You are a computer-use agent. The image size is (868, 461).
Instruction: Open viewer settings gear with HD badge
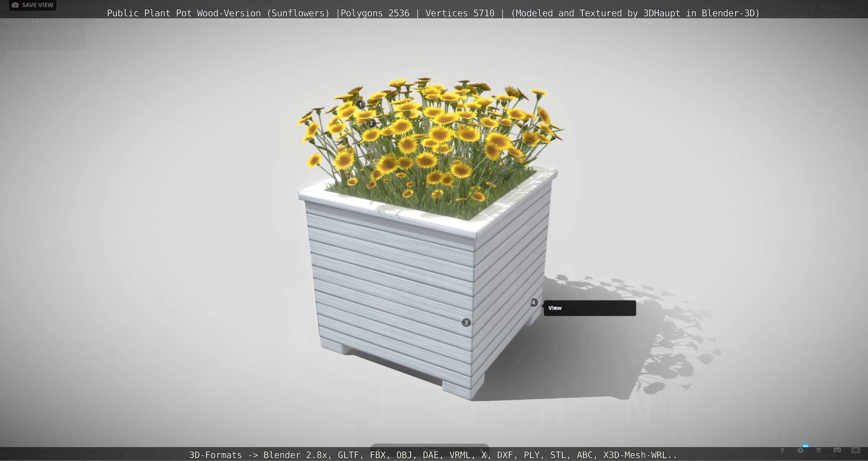coord(801,450)
